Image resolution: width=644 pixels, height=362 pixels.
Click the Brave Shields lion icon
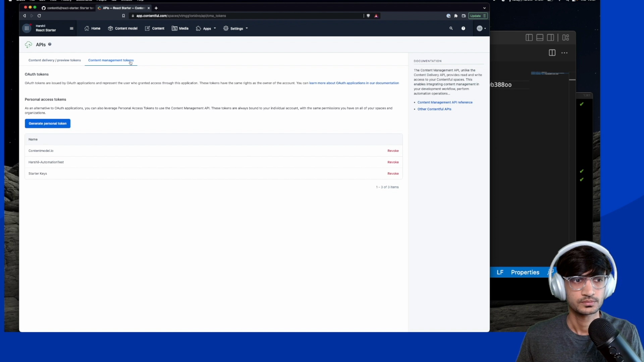pos(368,16)
